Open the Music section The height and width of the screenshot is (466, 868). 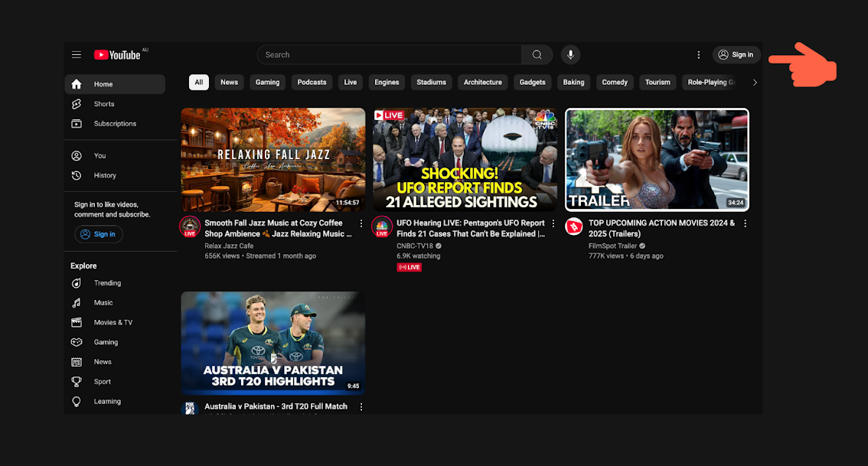tap(103, 302)
